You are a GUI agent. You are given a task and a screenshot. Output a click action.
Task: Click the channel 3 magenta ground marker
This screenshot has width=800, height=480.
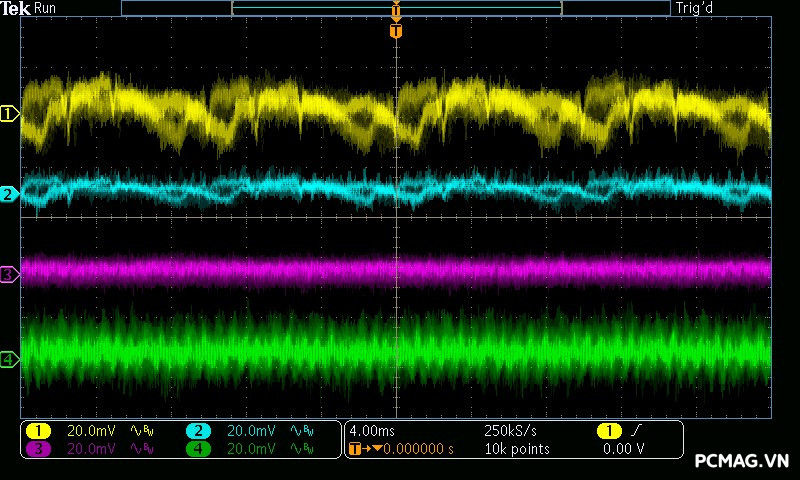click(10, 274)
